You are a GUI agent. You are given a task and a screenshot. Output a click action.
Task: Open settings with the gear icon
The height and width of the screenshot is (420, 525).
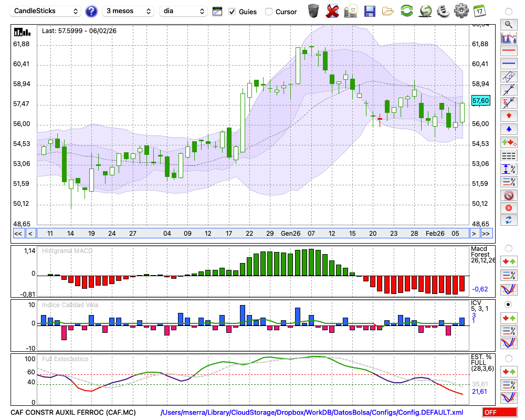(x=461, y=10)
